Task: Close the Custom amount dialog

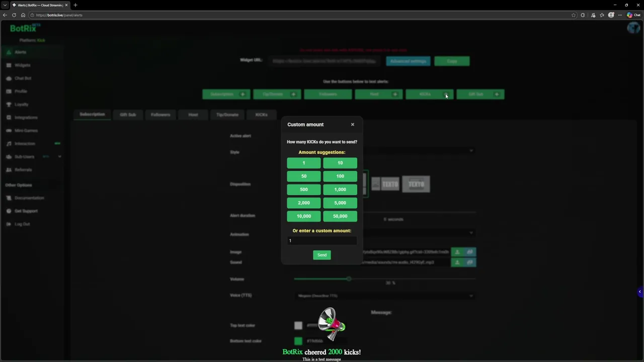Action: tap(352, 124)
